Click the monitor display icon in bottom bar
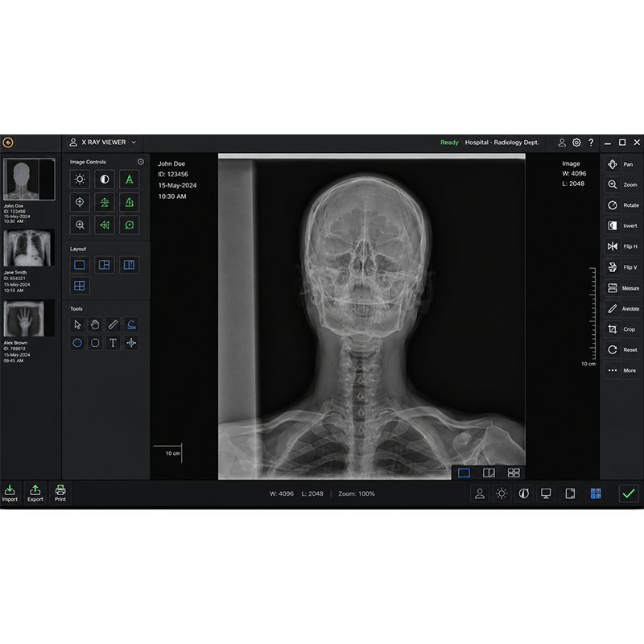 pyautogui.click(x=546, y=493)
